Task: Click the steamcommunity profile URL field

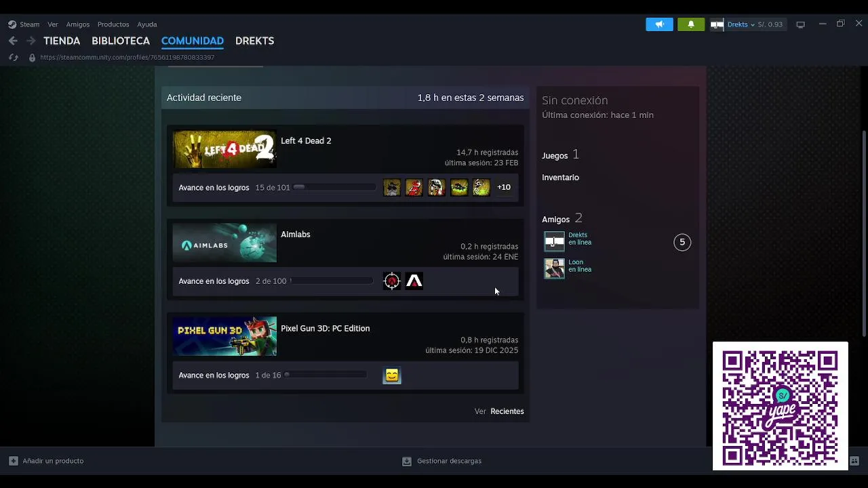Action: (x=127, y=58)
